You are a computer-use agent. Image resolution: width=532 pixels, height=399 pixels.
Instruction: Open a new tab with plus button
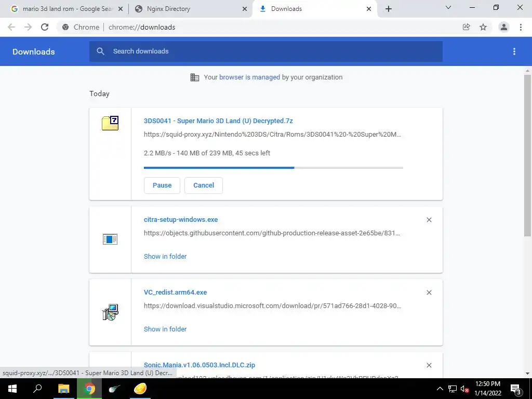[x=389, y=9]
